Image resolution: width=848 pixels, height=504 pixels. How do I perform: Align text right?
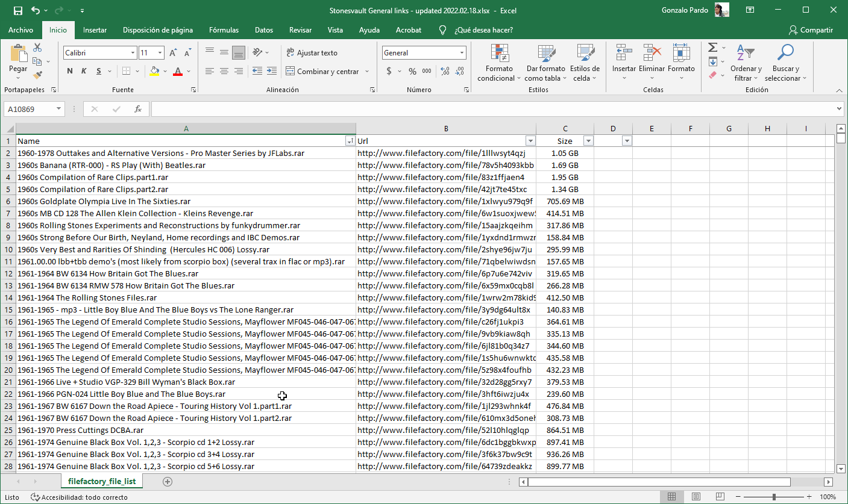[x=239, y=71]
